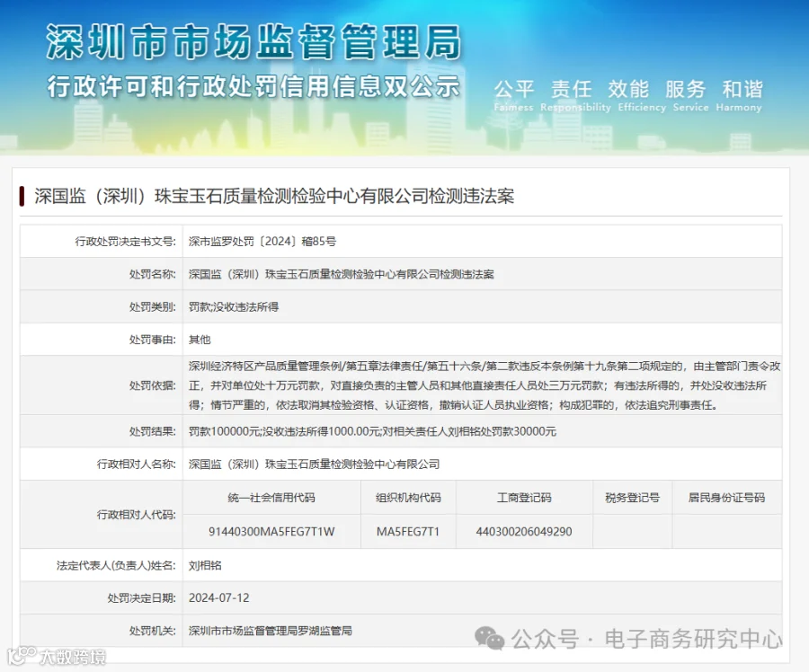Click the 行政处罚决定书文号 row label
The height and width of the screenshot is (672, 809).
coord(125,242)
